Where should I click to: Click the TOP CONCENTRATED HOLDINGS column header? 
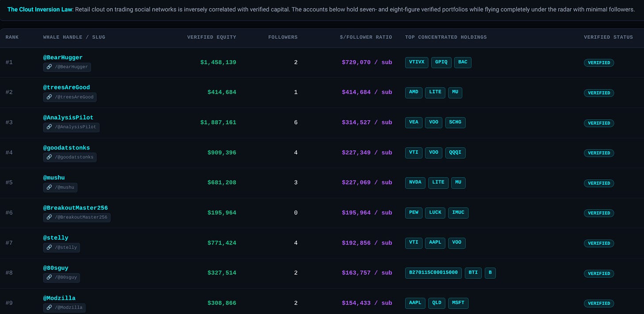446,37
